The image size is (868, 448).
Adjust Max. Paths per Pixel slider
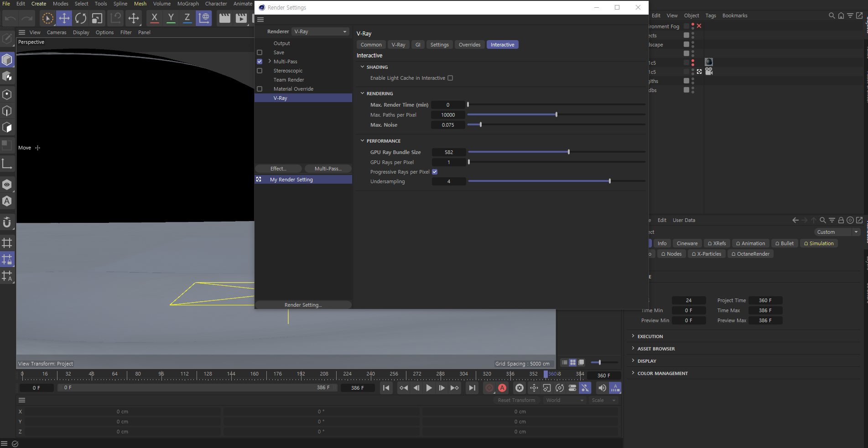click(556, 114)
